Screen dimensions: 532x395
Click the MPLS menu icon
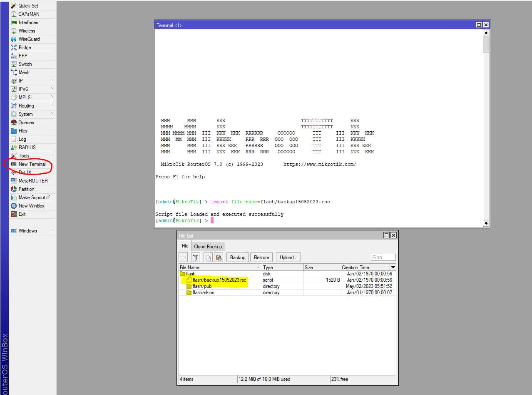14,97
